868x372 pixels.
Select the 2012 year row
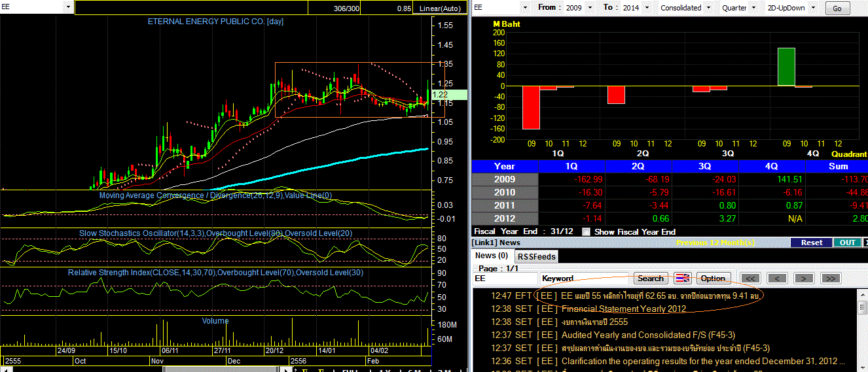670,218
